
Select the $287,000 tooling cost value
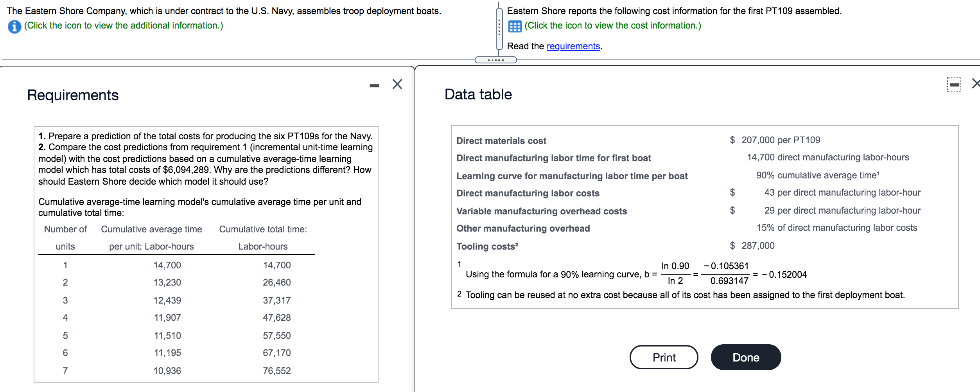point(752,246)
